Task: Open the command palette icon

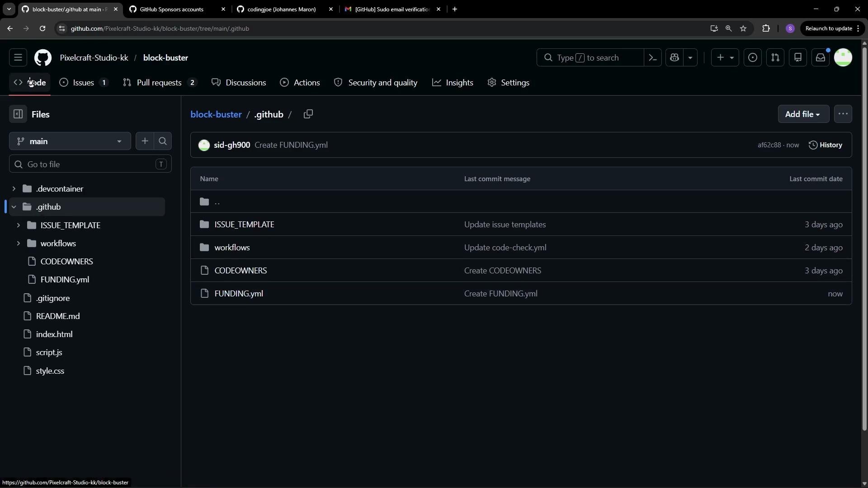Action: click(653, 58)
